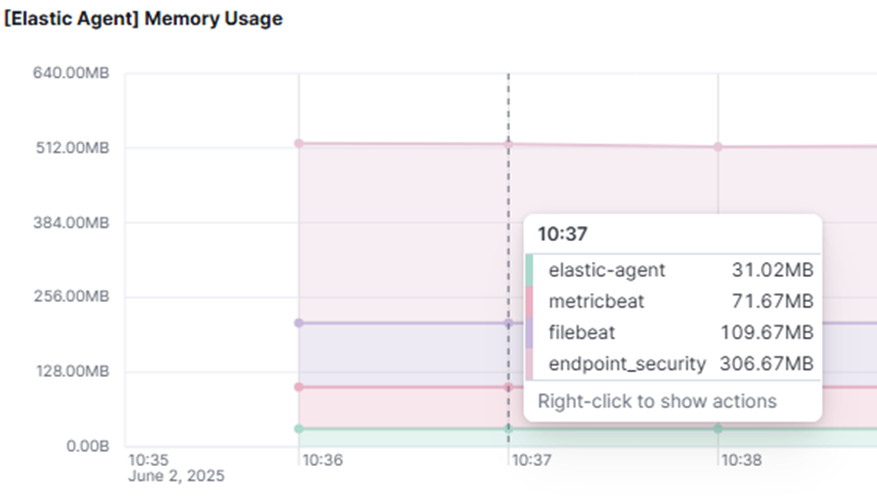The image size is (877, 503).
Task: Click the 10:37 tooltip header
Action: point(563,234)
